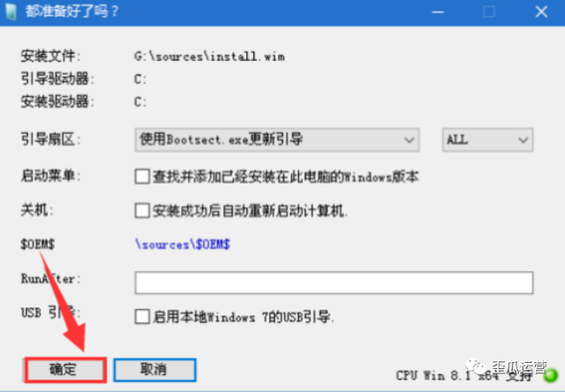Enable 查找并添加已经安装在此电脑的Windows版本 checkbox
565x392 pixels.
(x=142, y=177)
